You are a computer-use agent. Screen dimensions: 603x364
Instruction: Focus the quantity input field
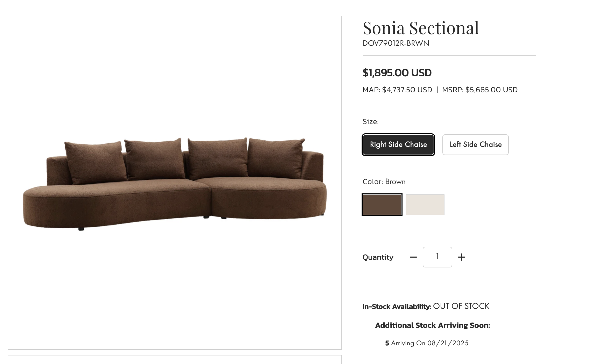click(x=437, y=257)
